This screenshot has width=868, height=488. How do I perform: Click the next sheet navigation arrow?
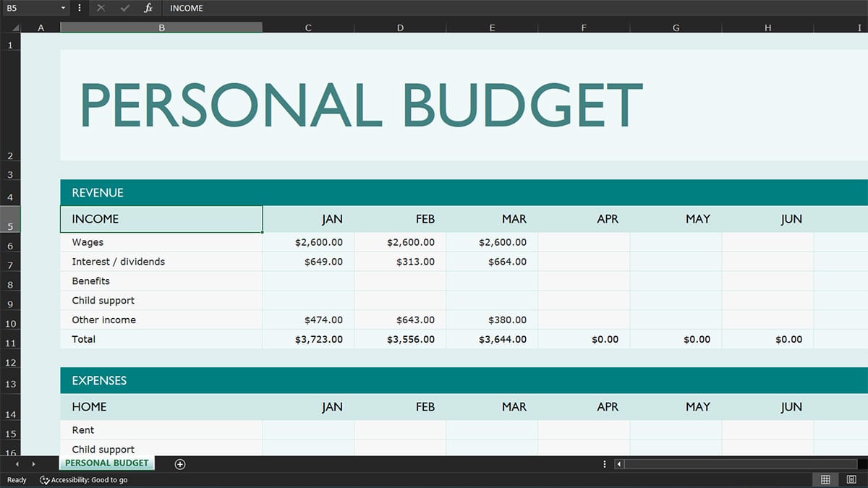33,463
